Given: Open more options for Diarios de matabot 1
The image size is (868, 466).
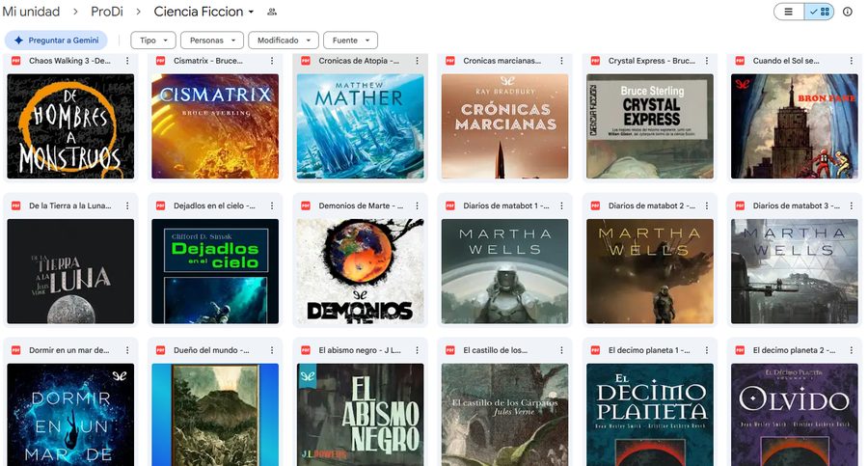Looking at the screenshot, I should pos(561,206).
